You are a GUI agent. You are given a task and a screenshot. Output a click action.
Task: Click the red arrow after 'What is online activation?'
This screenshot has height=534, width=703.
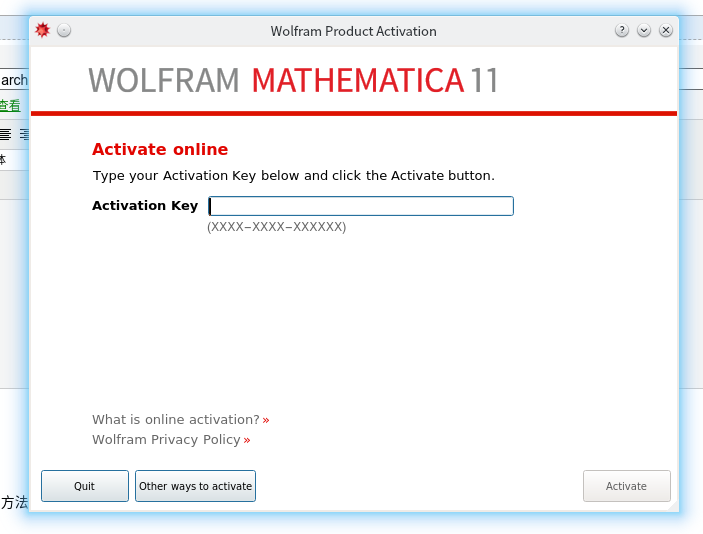tap(266, 420)
